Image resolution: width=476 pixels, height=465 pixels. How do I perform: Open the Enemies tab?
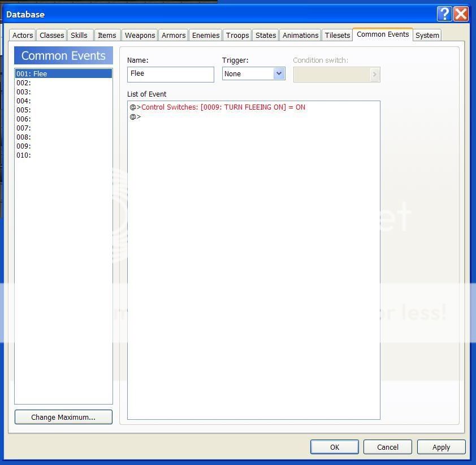[206, 35]
